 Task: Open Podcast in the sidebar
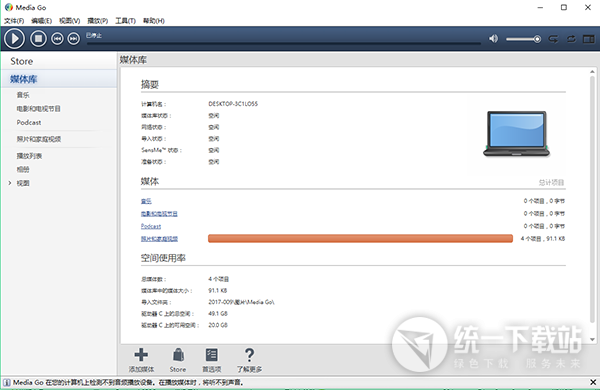(x=29, y=122)
